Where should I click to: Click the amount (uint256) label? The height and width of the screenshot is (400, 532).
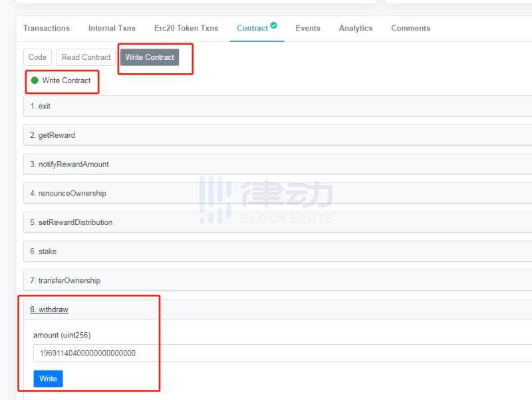(62, 335)
